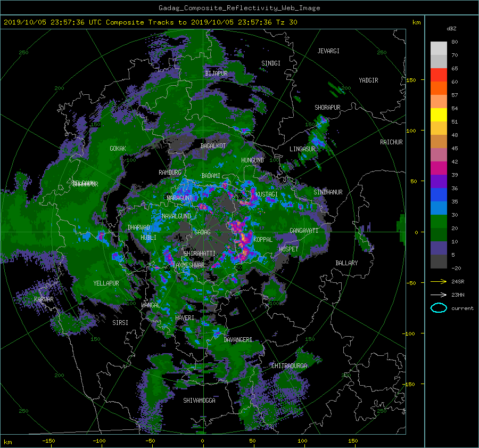Click the DAVANGERI city label
Image resolution: width=479 pixels, height=448 pixels.
[238, 340]
